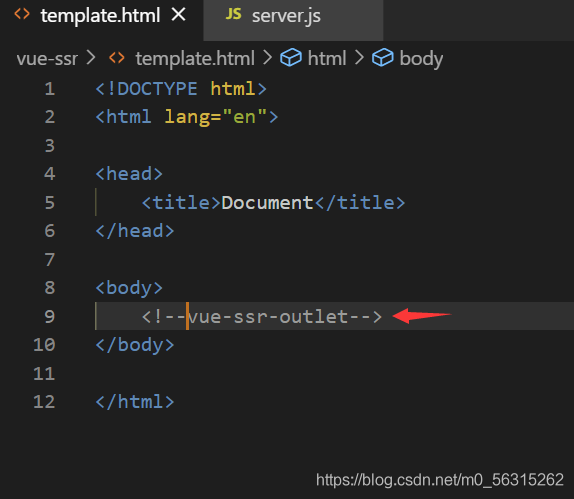The width and height of the screenshot is (574, 499).
Task: Expand the html breadcrumb symbol list
Action: (x=327, y=59)
